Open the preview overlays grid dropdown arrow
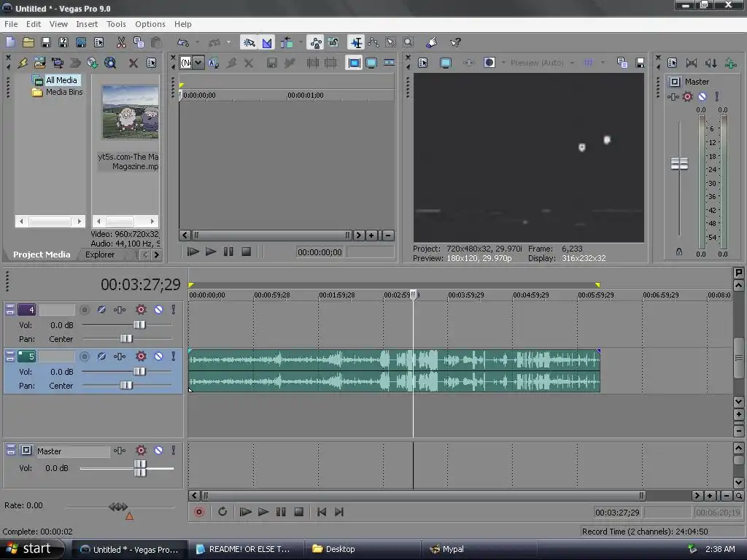The image size is (747, 560). pos(603,63)
